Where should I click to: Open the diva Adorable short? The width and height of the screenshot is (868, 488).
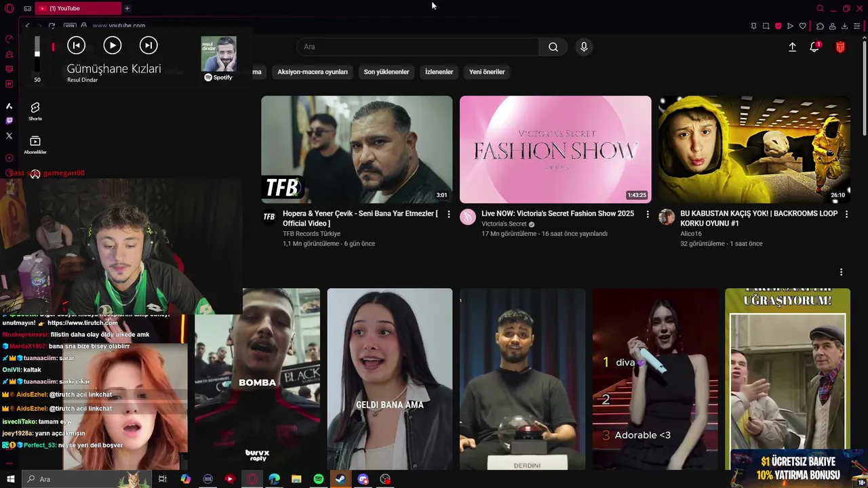(x=655, y=379)
